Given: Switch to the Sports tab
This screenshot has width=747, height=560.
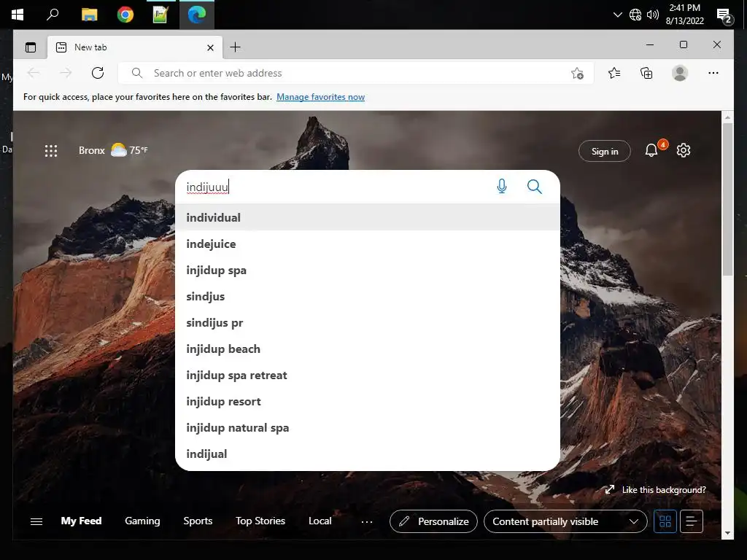Looking at the screenshot, I should point(198,521).
